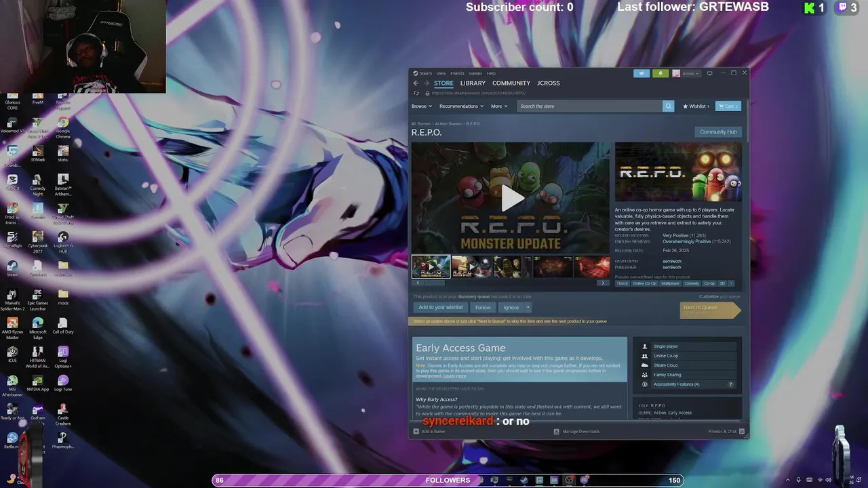Open Epic Games Launcher desktop icon
The height and width of the screenshot is (488, 868).
pyautogui.click(x=38, y=299)
